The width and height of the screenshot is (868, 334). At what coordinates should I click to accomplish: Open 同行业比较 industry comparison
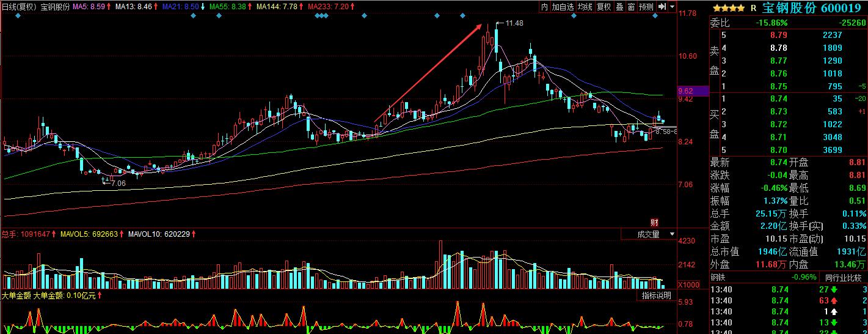(x=843, y=277)
